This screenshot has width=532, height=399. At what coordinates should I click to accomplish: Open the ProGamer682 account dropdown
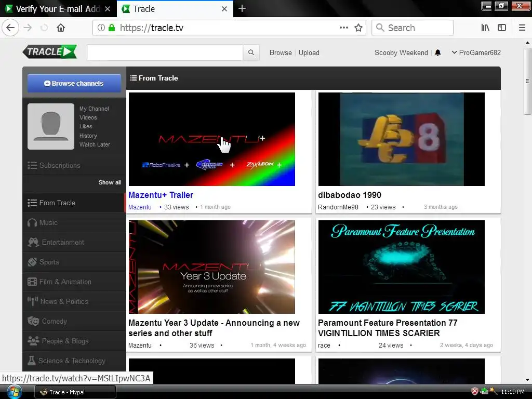pos(476,52)
